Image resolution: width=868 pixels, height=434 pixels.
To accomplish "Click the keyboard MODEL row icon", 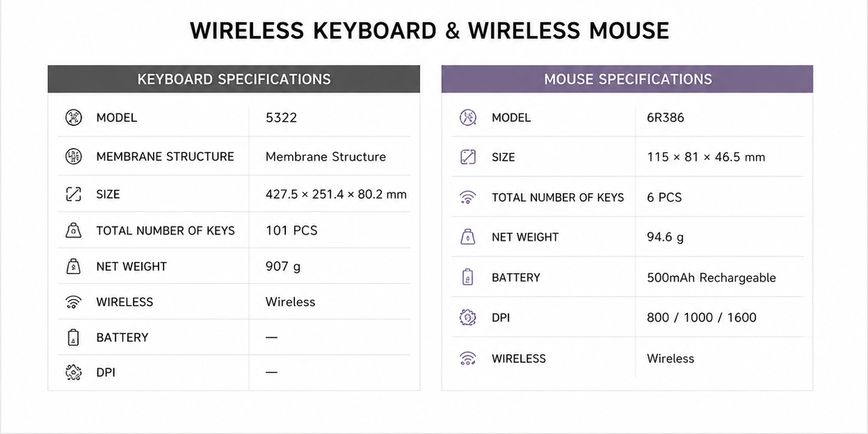I will 73,117.
